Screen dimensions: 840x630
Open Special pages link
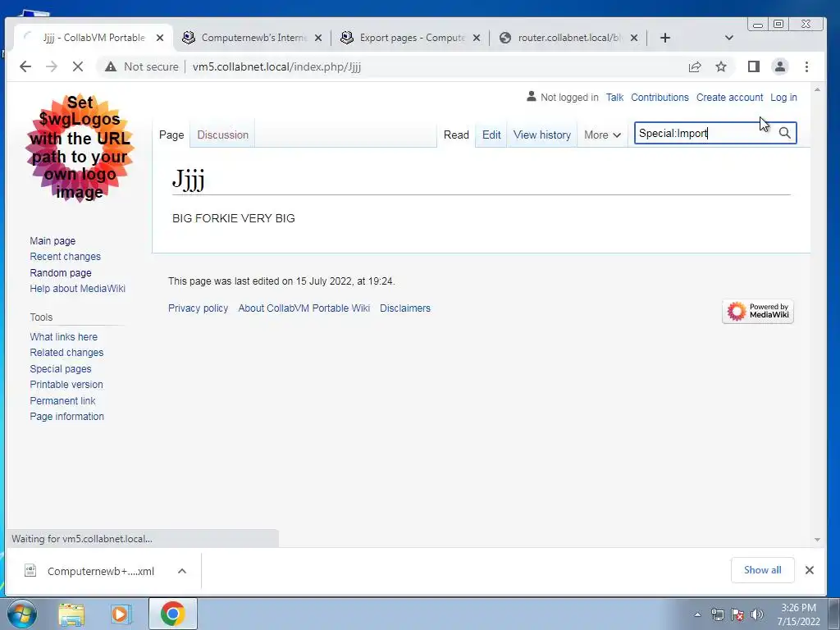coord(61,368)
